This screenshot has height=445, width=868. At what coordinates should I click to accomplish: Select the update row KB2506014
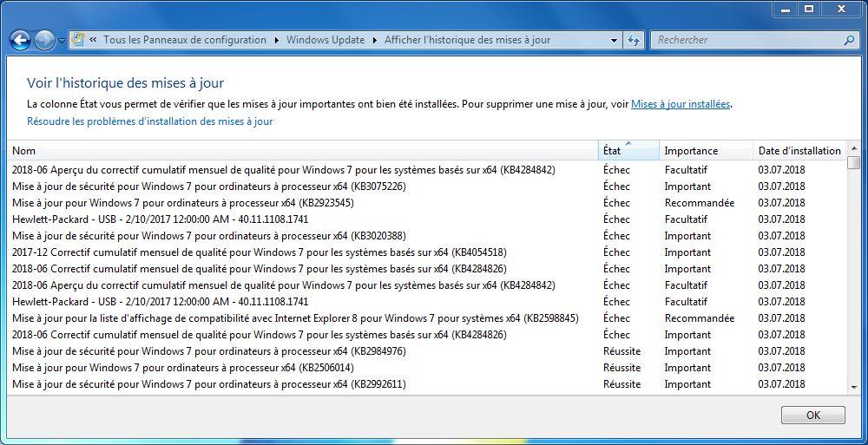coord(426,368)
